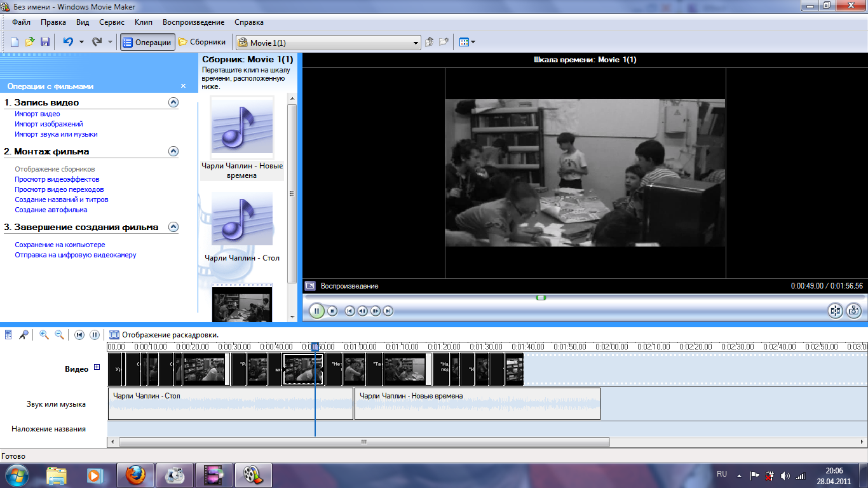Open the Вид menu
This screenshot has height=488, width=868.
[83, 22]
